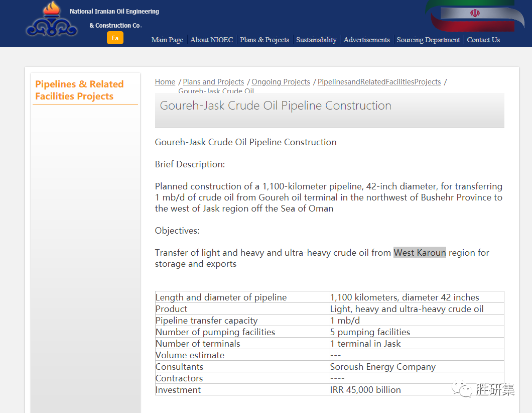Select the 'Volume estimate' cell
The height and width of the screenshot is (413, 532).
coord(242,355)
